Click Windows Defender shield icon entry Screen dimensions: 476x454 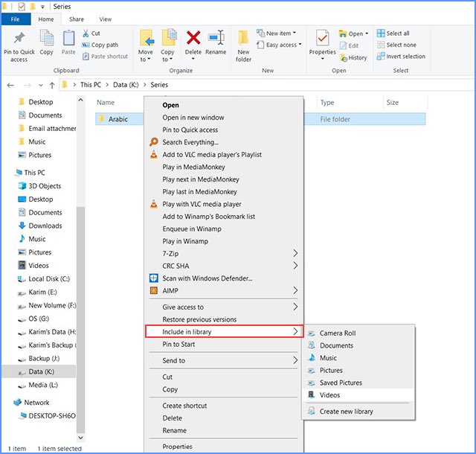click(x=154, y=278)
